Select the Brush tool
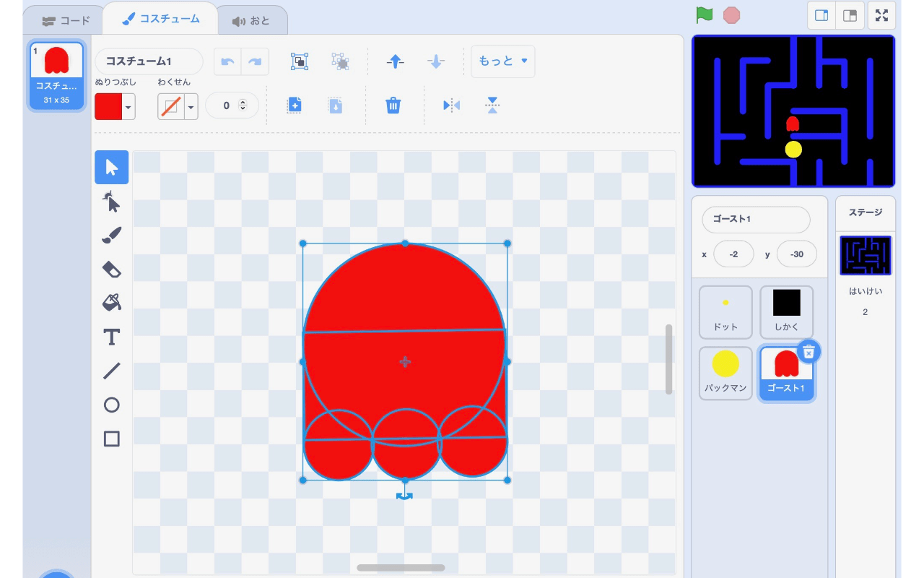 [112, 236]
